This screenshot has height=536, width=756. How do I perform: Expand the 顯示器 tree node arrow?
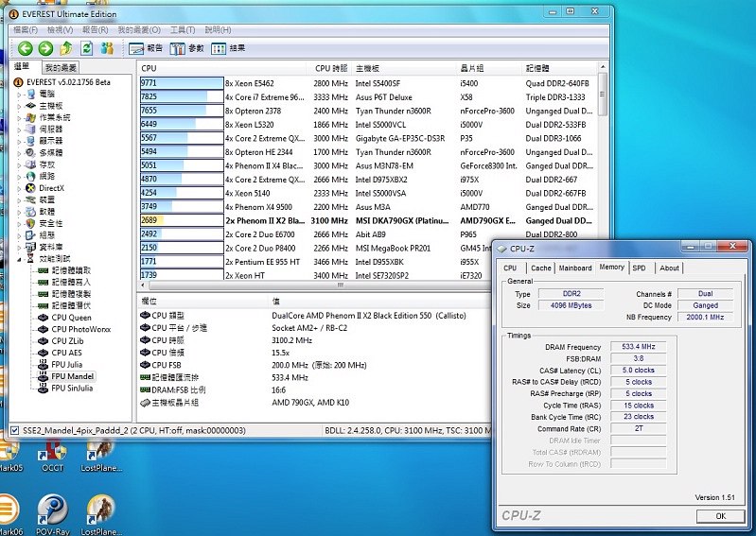(x=19, y=142)
